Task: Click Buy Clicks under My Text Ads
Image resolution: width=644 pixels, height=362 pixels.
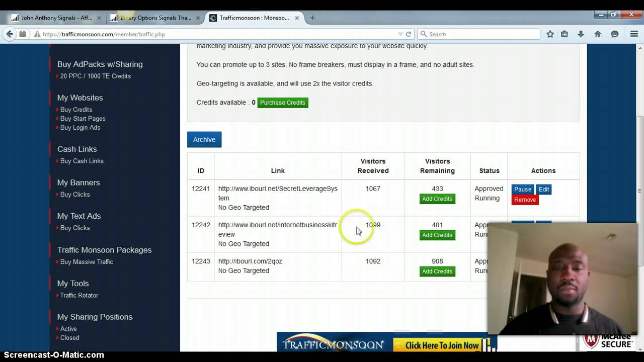Action: (75, 228)
